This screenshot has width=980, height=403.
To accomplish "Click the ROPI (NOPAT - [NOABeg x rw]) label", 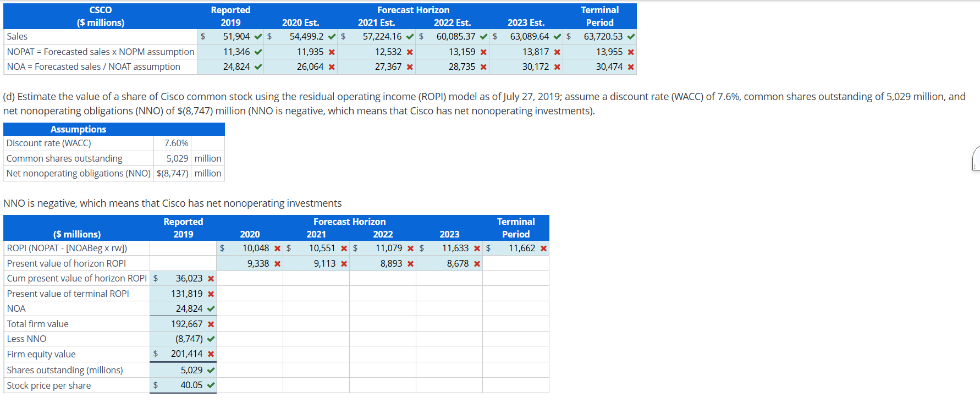I will coord(67,249).
